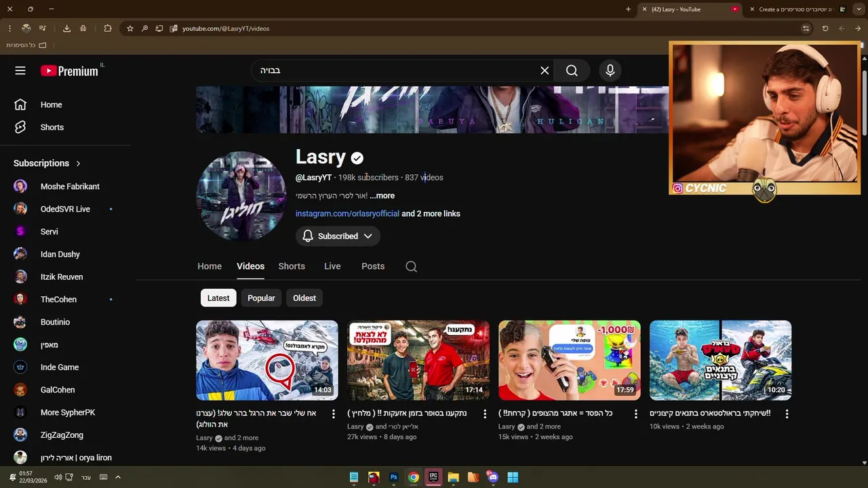Play the 17:14 supermarket video thumbnail
Viewport: 868px width, 488px height.
pyautogui.click(x=418, y=361)
